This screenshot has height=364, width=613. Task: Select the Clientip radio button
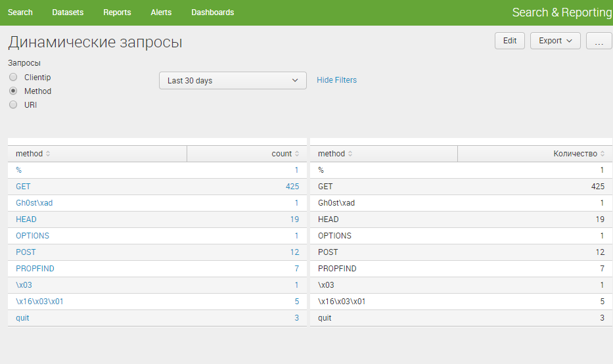pos(13,77)
